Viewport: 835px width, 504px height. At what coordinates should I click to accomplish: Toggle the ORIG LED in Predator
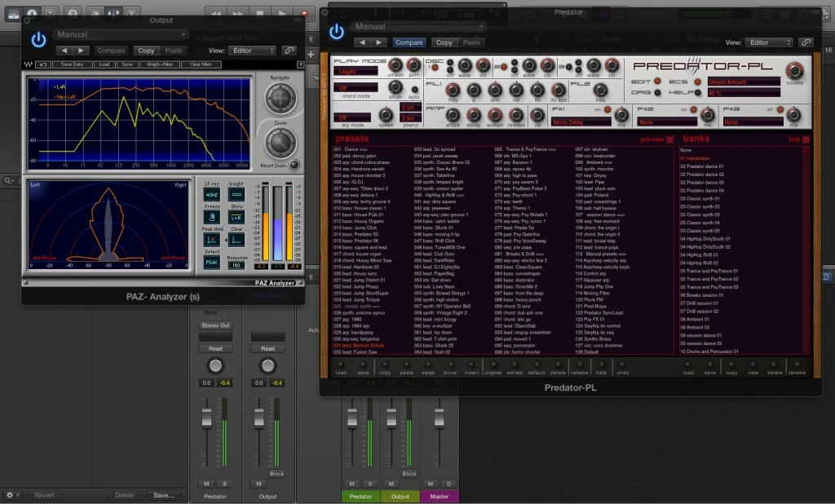pos(657,92)
